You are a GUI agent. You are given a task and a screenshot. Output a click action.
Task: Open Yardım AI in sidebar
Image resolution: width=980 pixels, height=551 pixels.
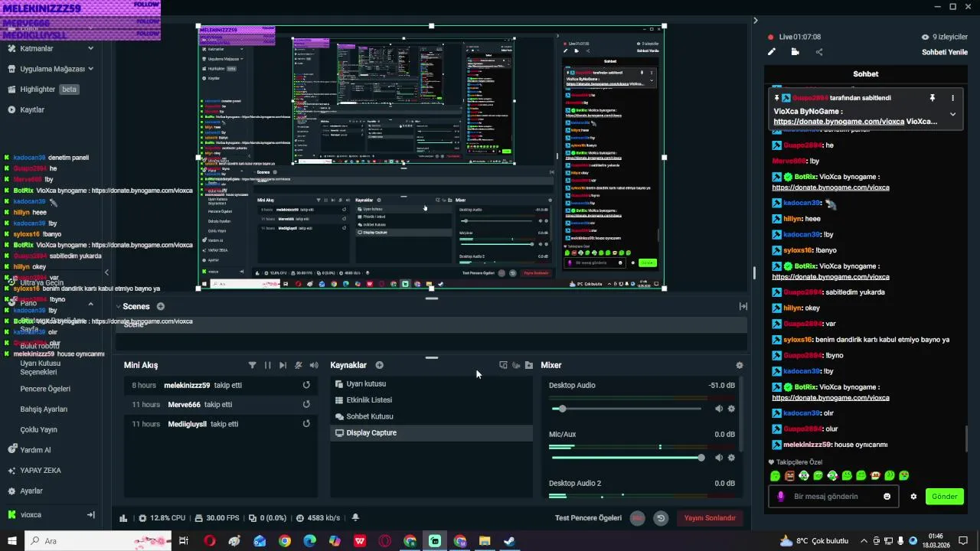(x=29, y=450)
